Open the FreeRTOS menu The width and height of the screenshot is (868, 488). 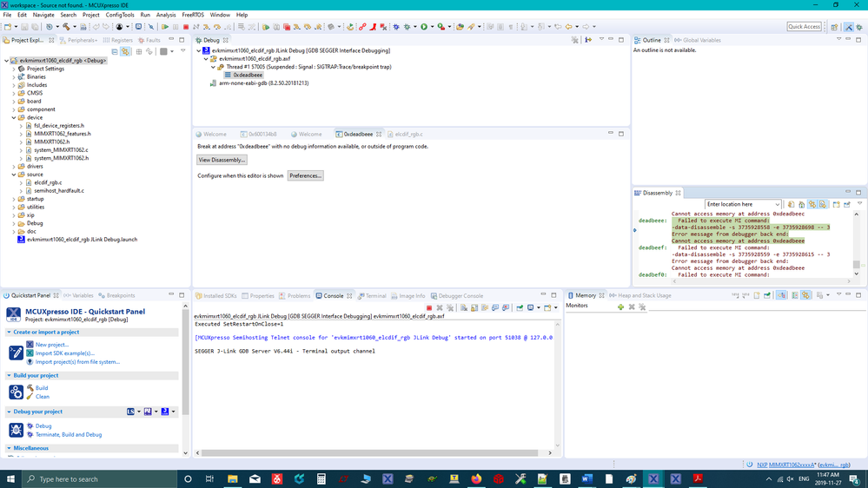pyautogui.click(x=193, y=15)
